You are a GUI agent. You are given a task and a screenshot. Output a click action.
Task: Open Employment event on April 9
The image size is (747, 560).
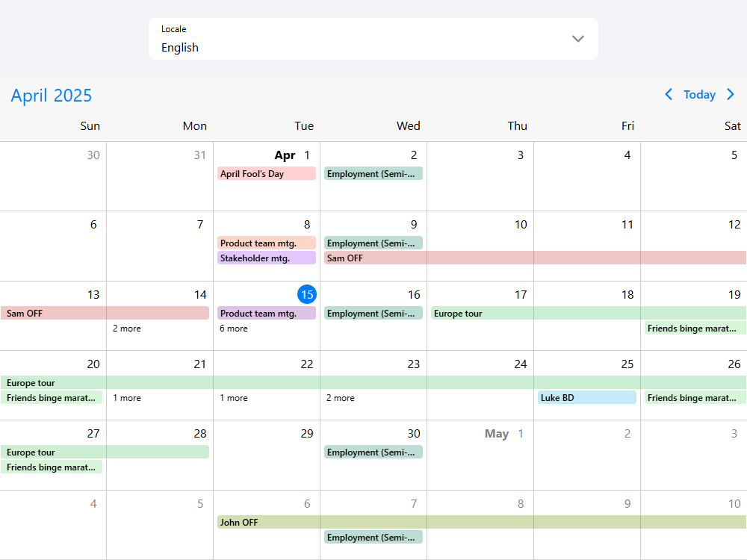(373, 243)
